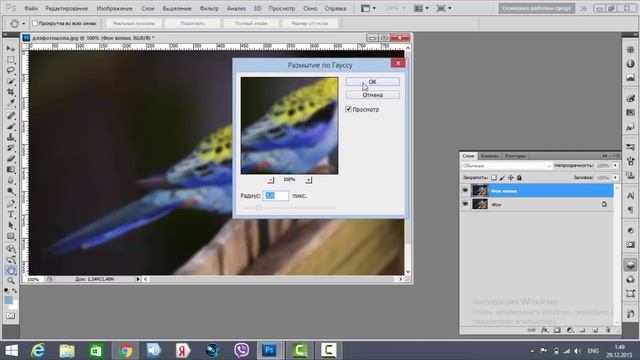Hide the Фон копия layer
This screenshot has height=360, width=640.
pos(465,190)
